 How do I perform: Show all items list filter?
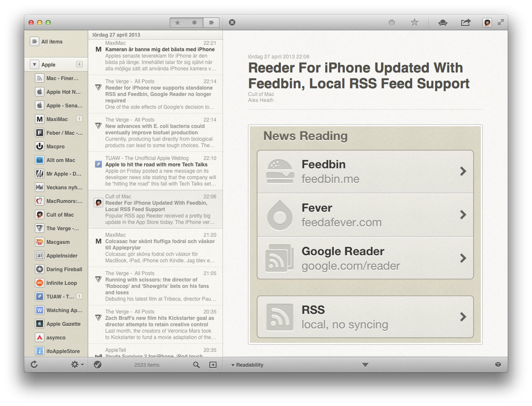(211, 23)
